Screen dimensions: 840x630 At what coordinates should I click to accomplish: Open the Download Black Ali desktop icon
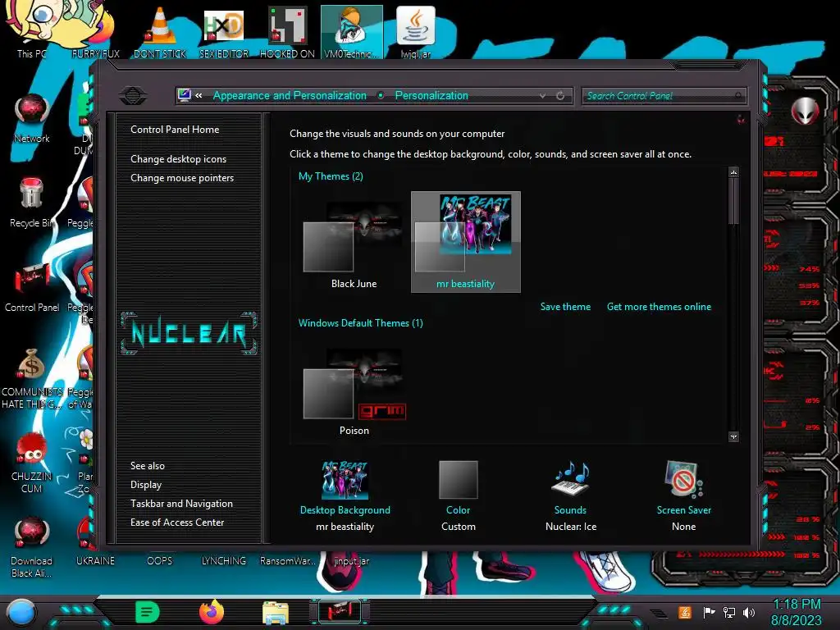(x=32, y=546)
